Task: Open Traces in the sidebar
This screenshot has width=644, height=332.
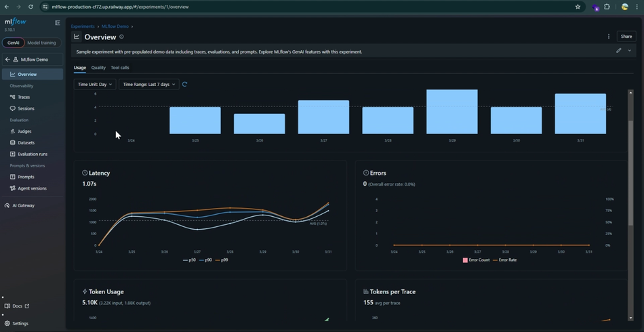Action: tap(33, 98)
